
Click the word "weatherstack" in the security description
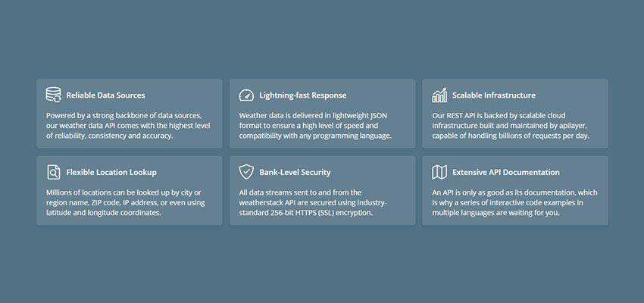pos(264,202)
